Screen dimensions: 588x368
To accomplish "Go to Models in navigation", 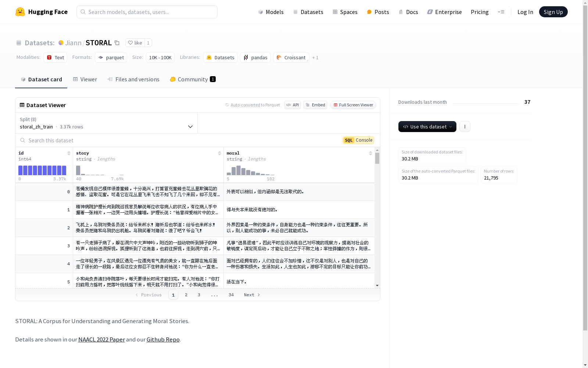I will coord(271,12).
